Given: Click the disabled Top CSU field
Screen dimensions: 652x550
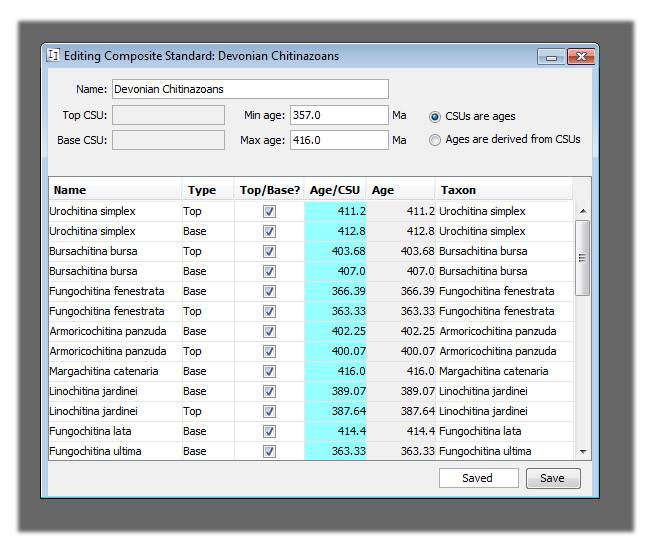Looking at the screenshot, I should (x=168, y=115).
